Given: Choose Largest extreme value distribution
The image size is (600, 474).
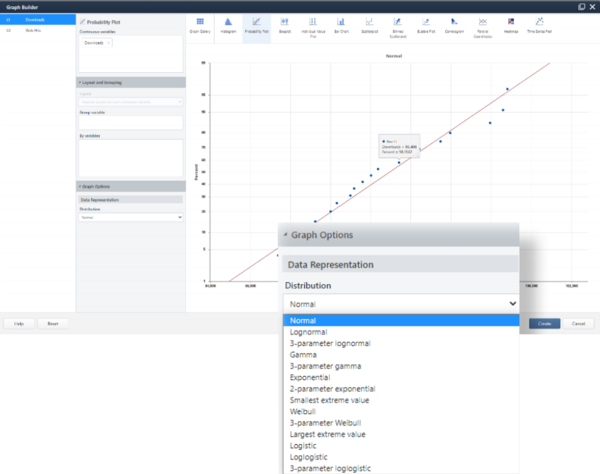Looking at the screenshot, I should [401, 434].
